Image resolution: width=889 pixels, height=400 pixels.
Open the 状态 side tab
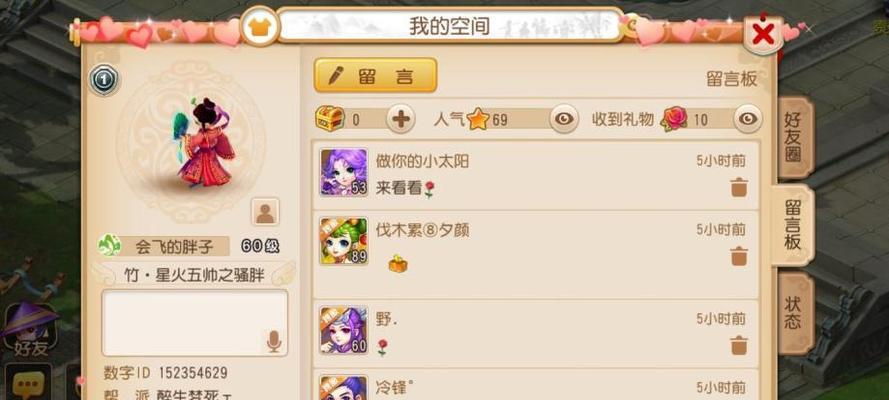793,312
